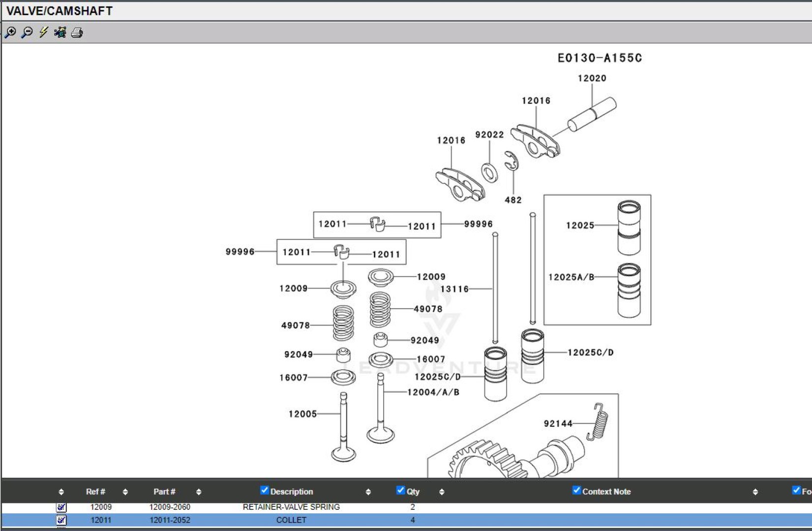Open part number 12009-2060
The width and height of the screenshot is (812, 531).
point(170,507)
